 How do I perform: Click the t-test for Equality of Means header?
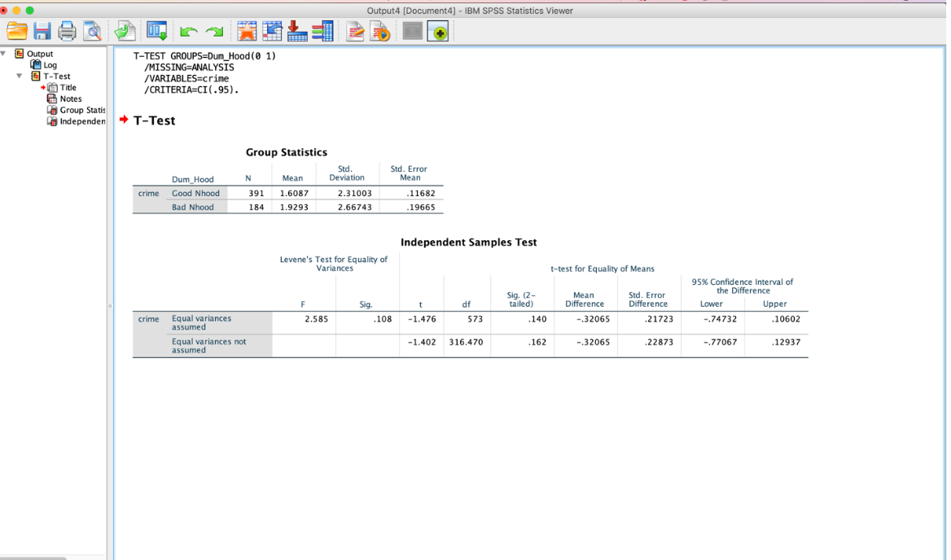coord(603,269)
